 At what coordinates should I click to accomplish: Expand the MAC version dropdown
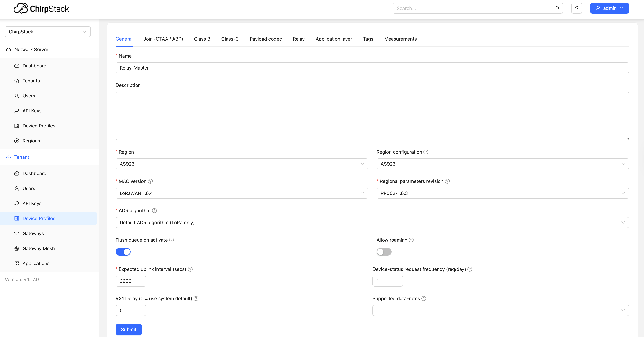pyautogui.click(x=242, y=193)
